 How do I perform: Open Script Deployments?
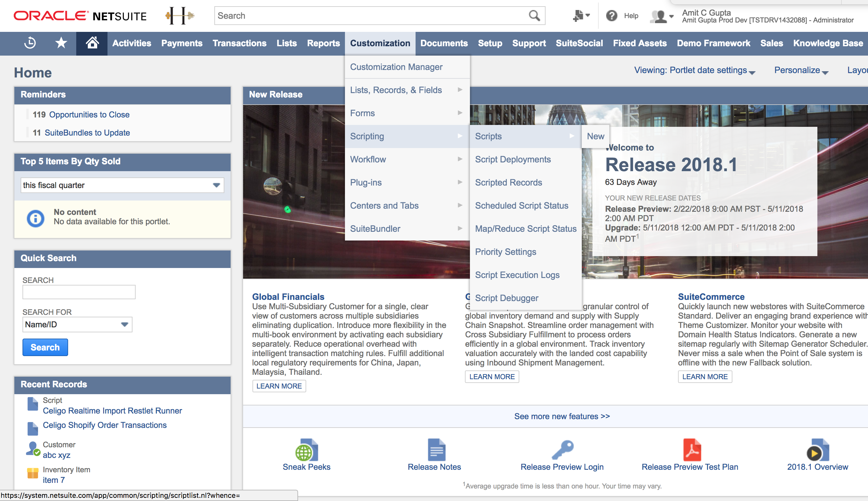pos(526,159)
